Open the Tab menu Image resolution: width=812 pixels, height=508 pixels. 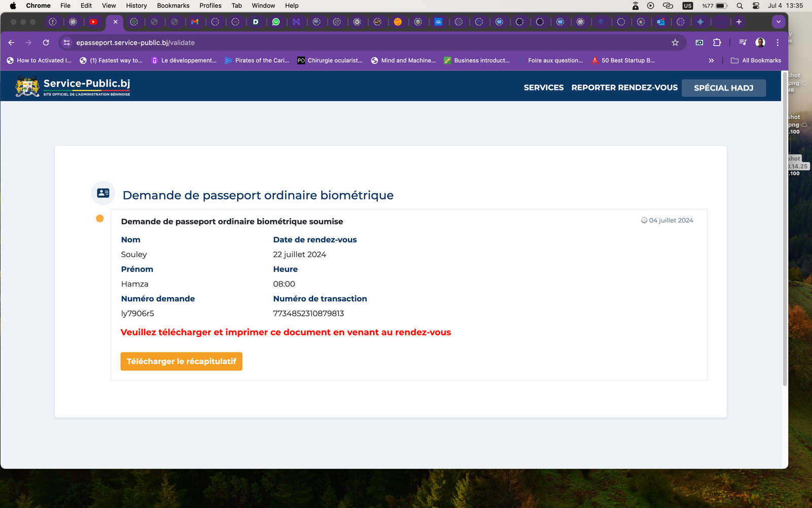[x=236, y=6]
